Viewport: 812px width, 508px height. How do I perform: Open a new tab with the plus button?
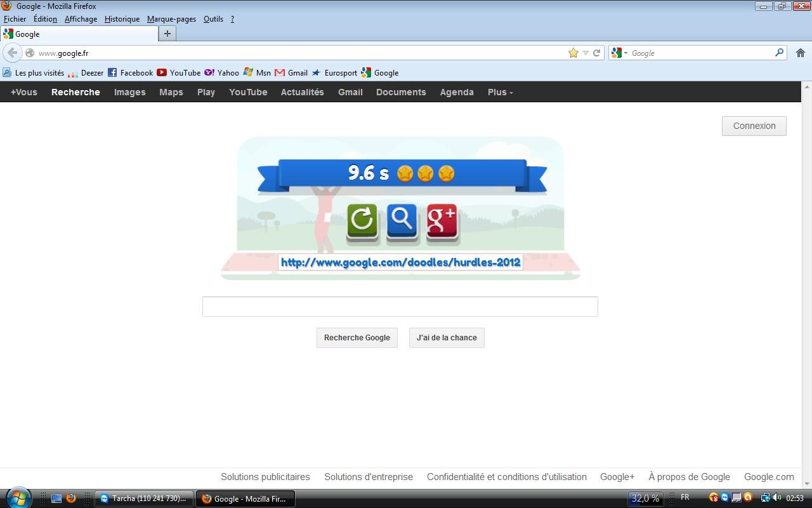tap(167, 34)
